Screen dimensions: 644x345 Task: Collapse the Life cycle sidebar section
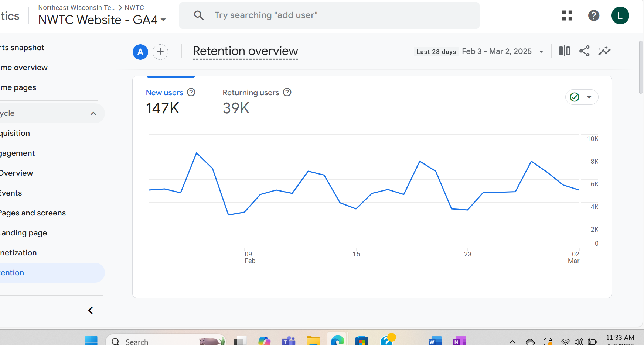point(93,113)
